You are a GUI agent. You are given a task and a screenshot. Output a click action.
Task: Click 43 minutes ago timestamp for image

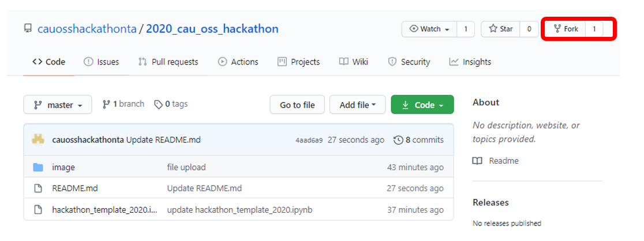415,167
